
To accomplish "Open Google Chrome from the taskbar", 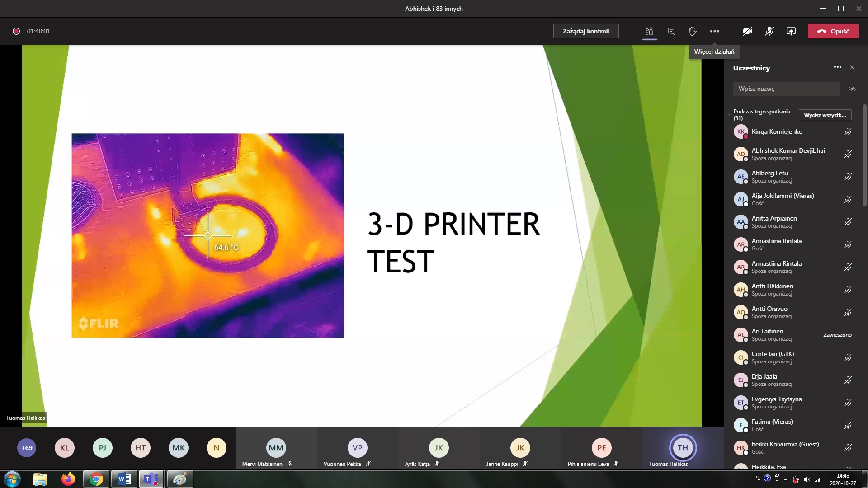I will coord(96,479).
